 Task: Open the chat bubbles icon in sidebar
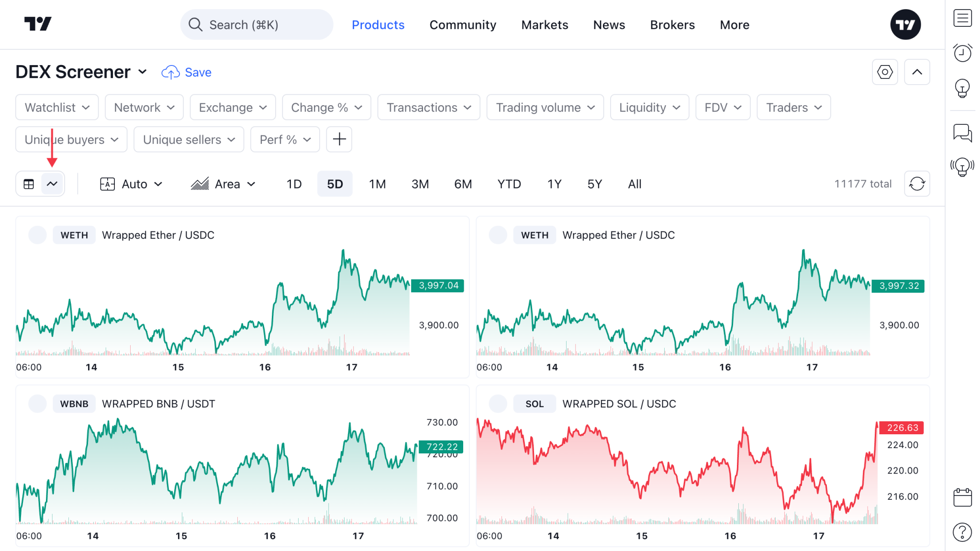(962, 132)
